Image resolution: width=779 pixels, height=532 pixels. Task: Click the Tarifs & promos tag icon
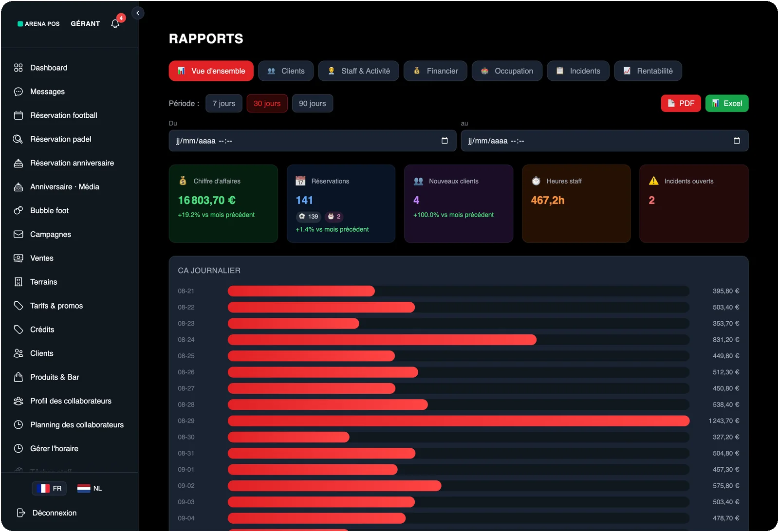click(19, 306)
